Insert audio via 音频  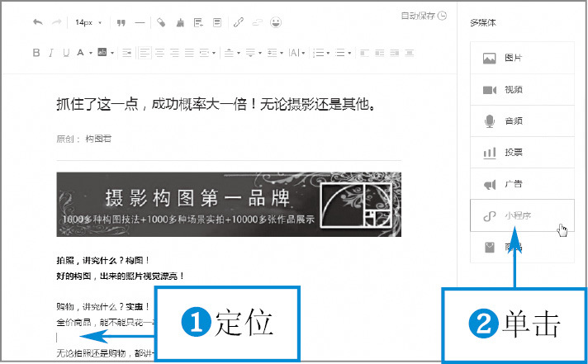pyautogui.click(x=522, y=121)
